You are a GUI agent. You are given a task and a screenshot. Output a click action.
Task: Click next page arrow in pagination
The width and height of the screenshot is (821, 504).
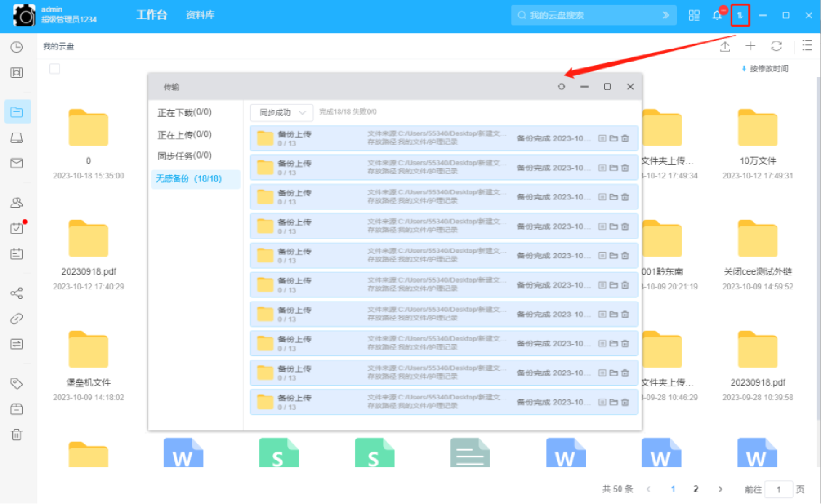[720, 489]
